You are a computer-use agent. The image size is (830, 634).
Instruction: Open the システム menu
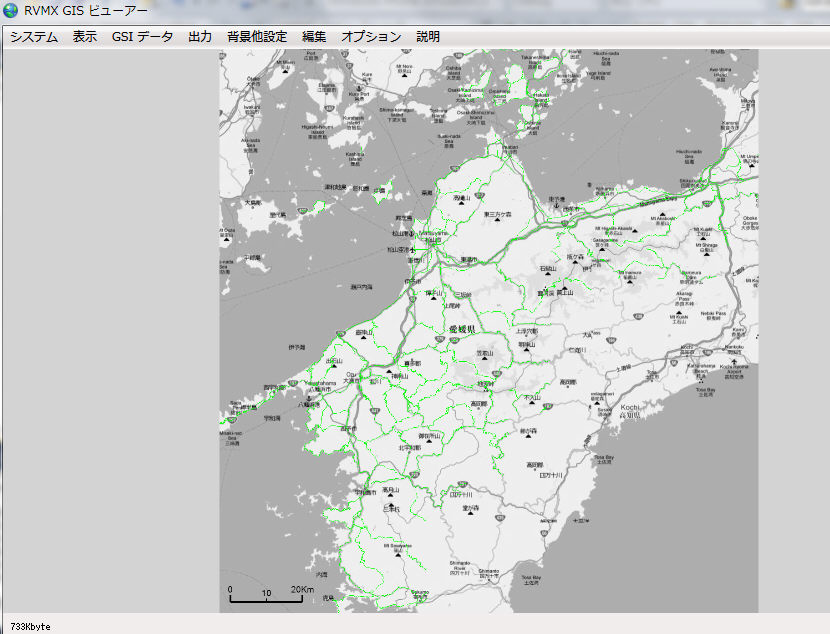tap(34, 36)
